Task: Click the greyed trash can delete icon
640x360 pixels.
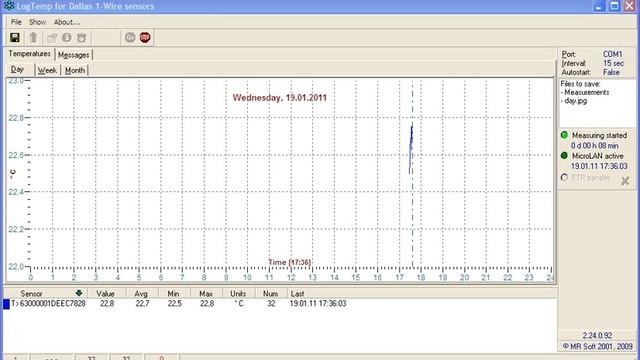Action: click(33, 38)
